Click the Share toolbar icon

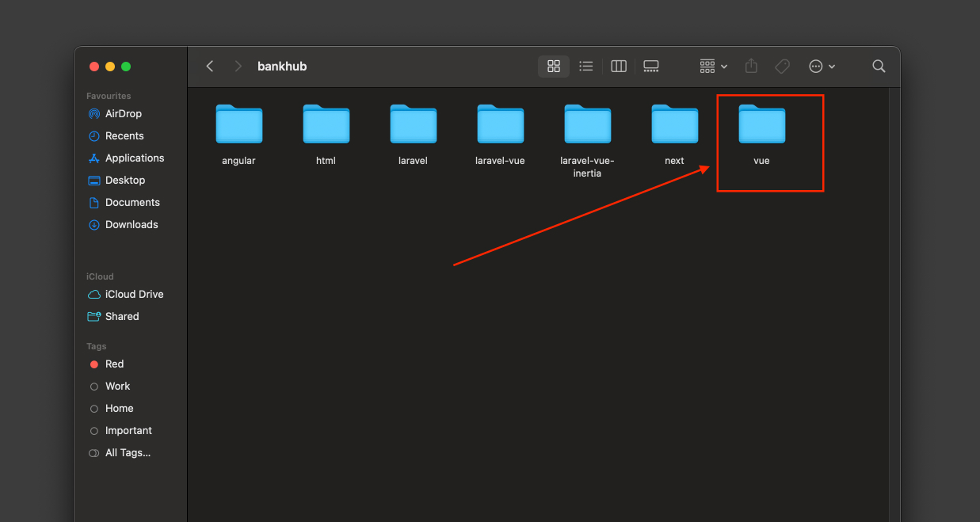click(x=752, y=67)
